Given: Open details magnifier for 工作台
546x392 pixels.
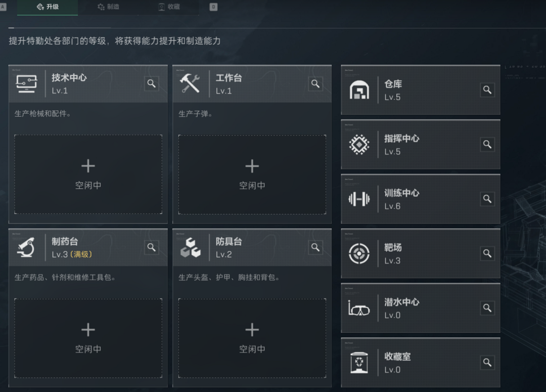Looking at the screenshot, I should (315, 83).
